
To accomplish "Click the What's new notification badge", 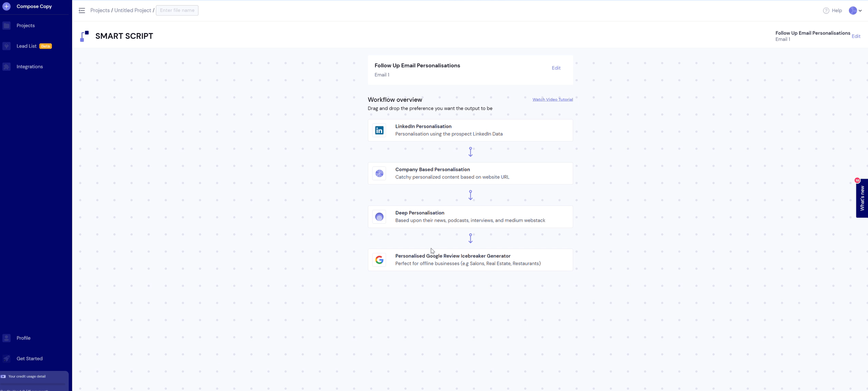I will tap(857, 180).
